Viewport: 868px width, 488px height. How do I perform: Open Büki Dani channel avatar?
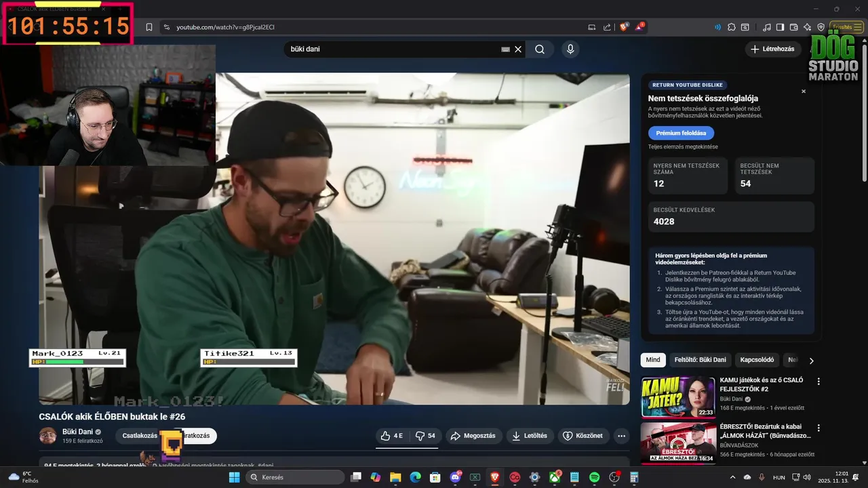pyautogui.click(x=48, y=436)
